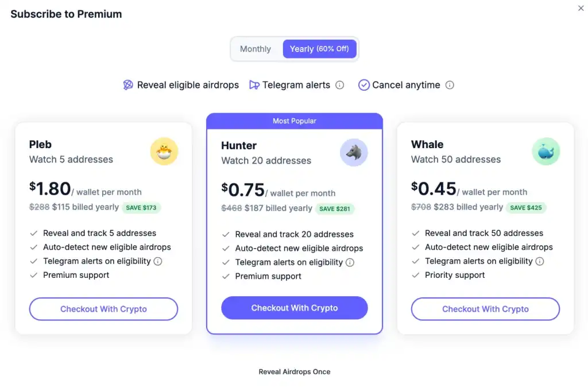
Task: Click the Cancel anytime checkmark icon
Action: [364, 84]
